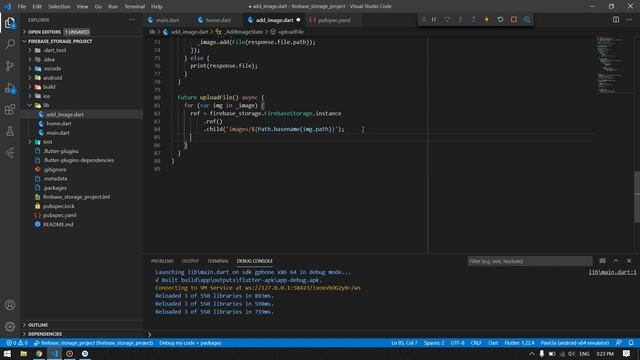Click the Ln 85, Col 7 status item
The width and height of the screenshot is (640, 360).
pos(404,343)
